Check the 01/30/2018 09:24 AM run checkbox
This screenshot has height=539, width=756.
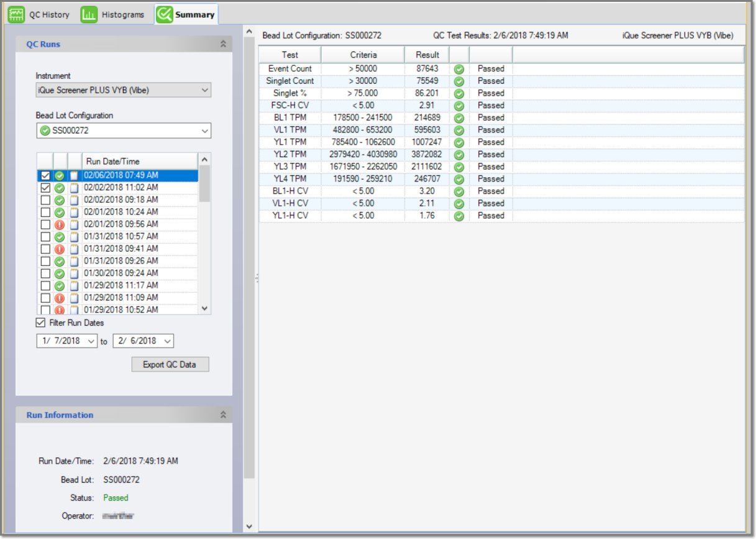click(x=45, y=274)
